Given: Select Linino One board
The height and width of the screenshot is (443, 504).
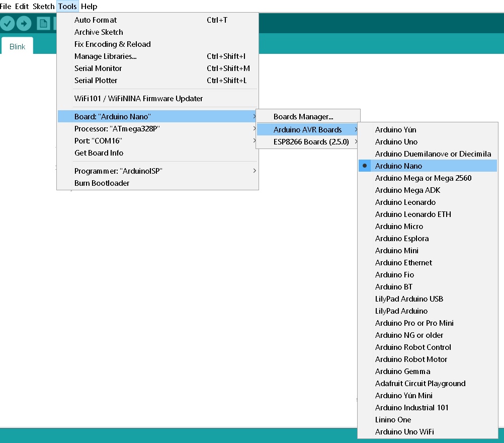Looking at the screenshot, I should pyautogui.click(x=428, y=419).
